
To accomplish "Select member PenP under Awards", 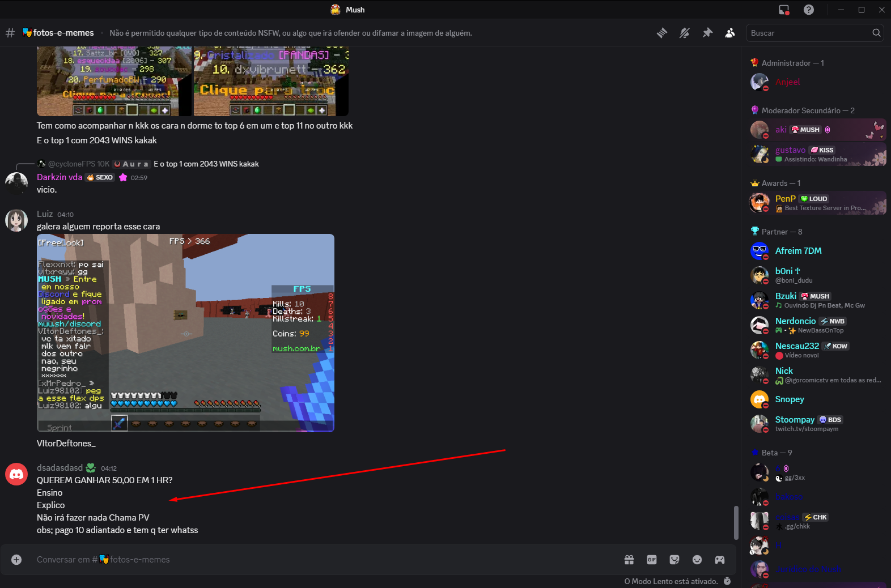I will pos(818,203).
